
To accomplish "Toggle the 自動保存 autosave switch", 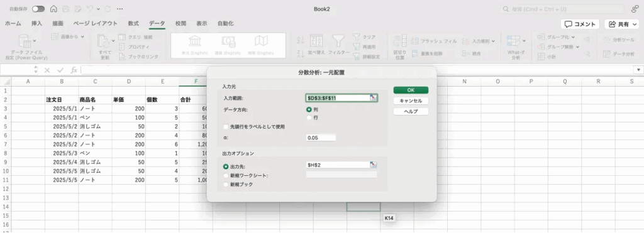I will pos(38,9).
